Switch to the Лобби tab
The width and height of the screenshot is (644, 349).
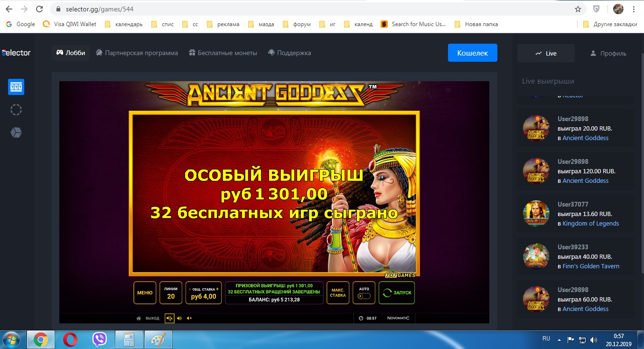[70, 53]
